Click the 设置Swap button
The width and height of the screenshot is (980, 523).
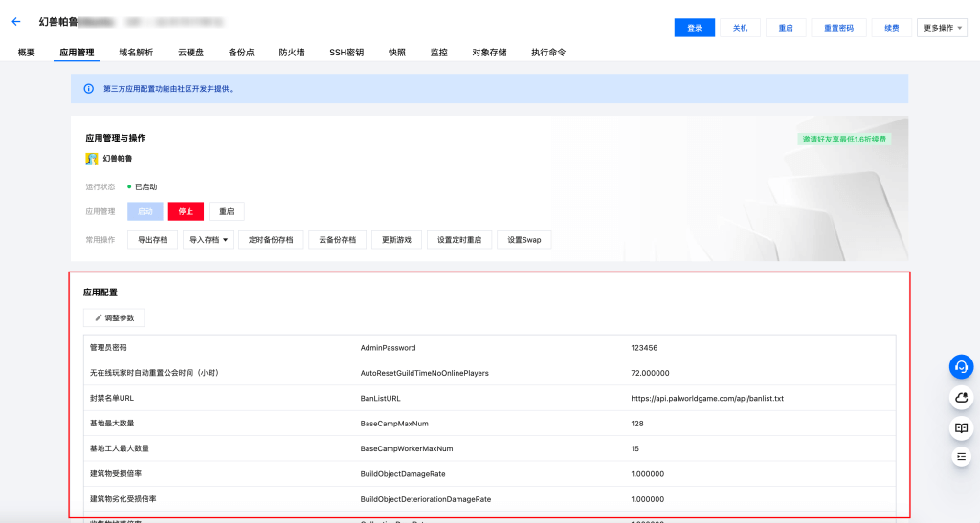point(523,239)
